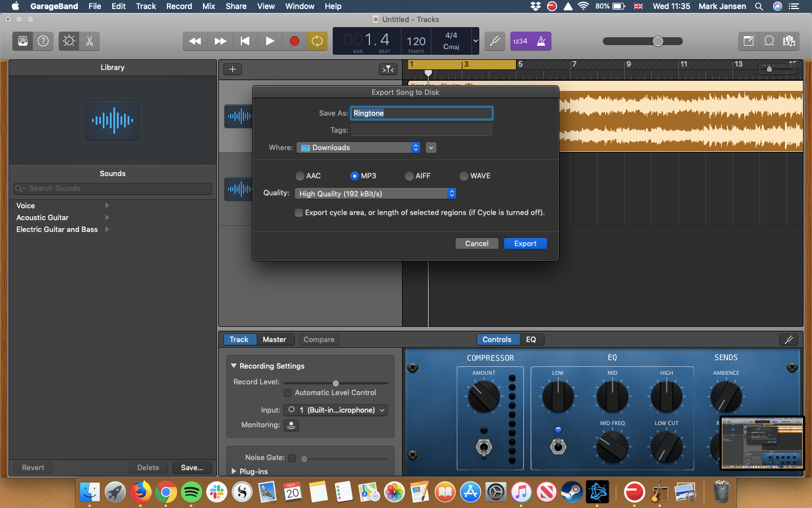The height and width of the screenshot is (508, 812).
Task: Open the Mix menu
Action: pyautogui.click(x=209, y=6)
